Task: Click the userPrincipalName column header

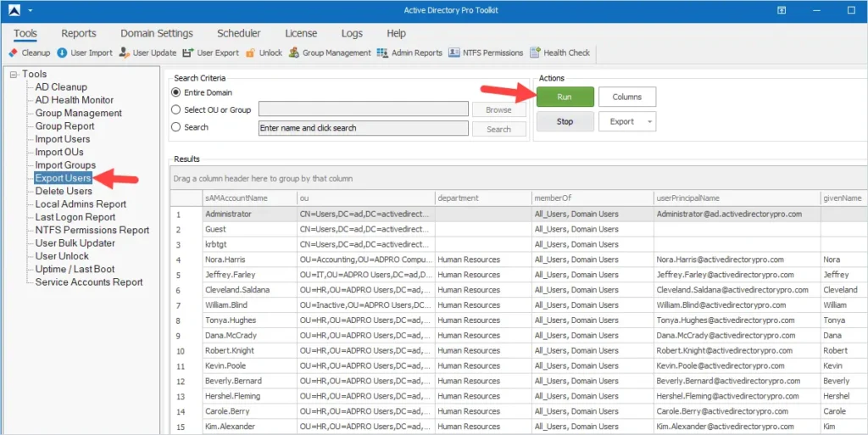Action: pyautogui.click(x=737, y=198)
